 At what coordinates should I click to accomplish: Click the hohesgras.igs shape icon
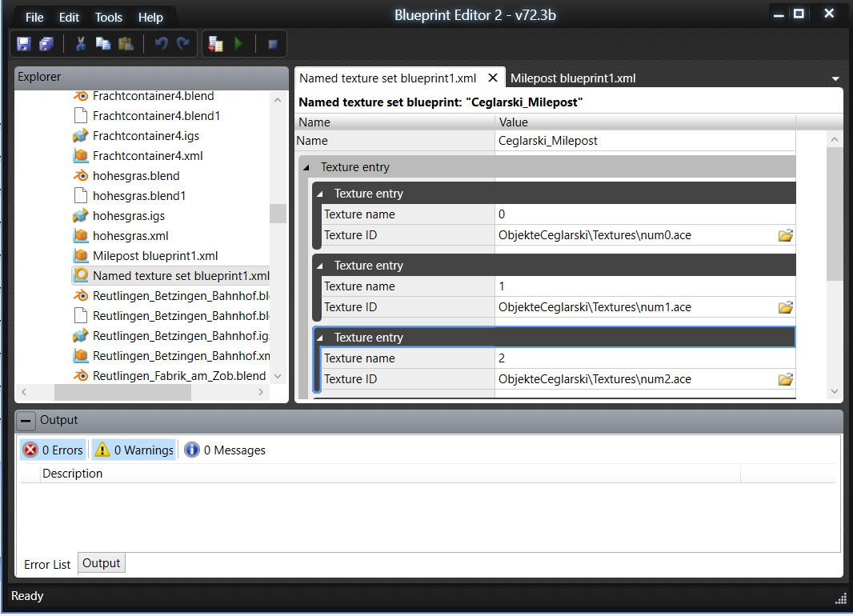point(81,216)
